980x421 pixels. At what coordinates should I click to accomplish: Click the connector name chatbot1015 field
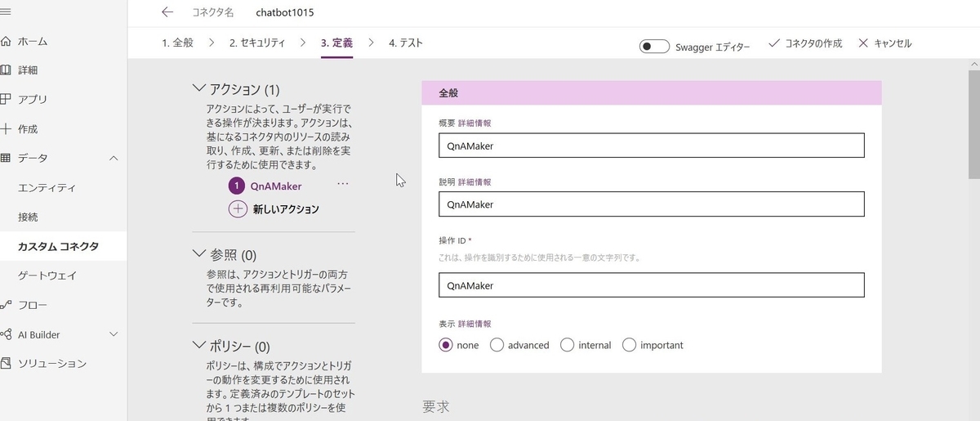[x=285, y=12]
